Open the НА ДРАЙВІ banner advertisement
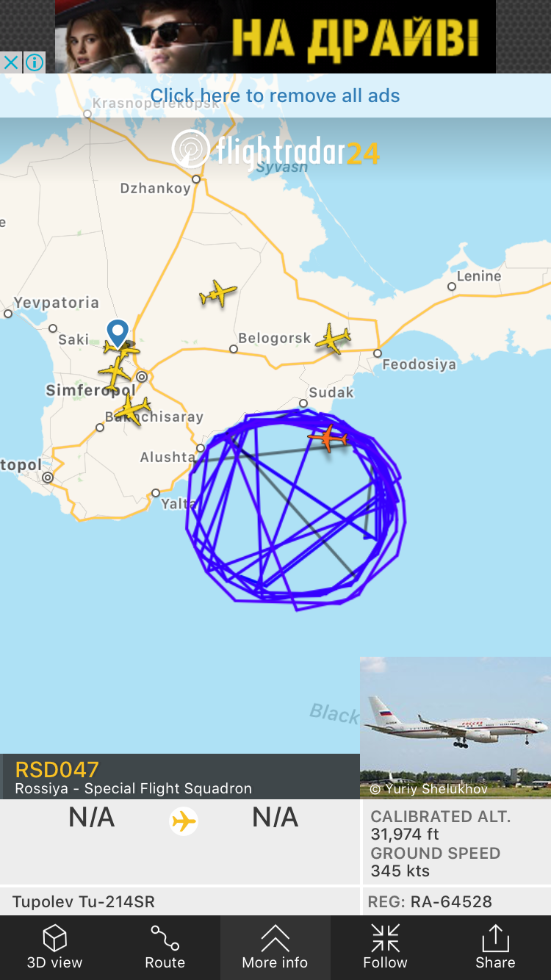Screen dimensions: 551x980 [x=275, y=37]
